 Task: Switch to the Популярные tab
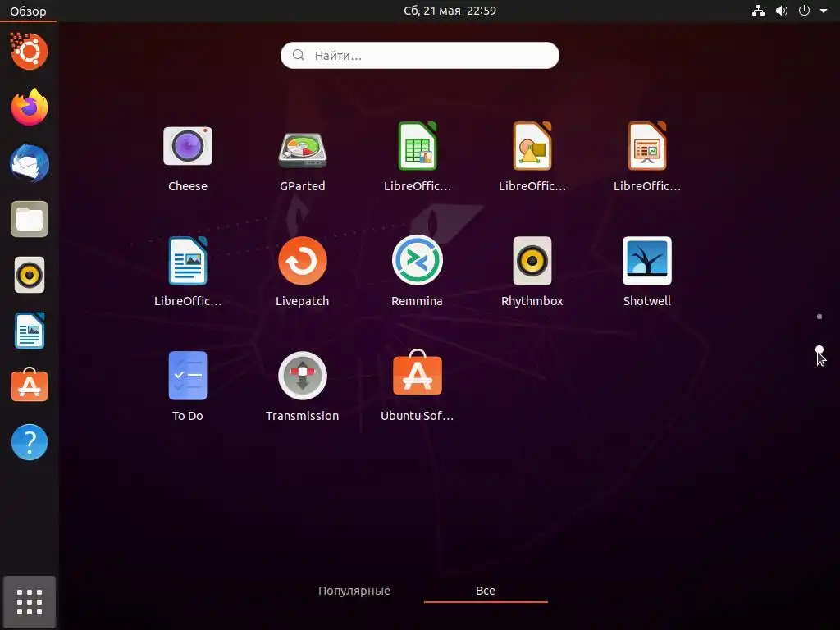(354, 591)
